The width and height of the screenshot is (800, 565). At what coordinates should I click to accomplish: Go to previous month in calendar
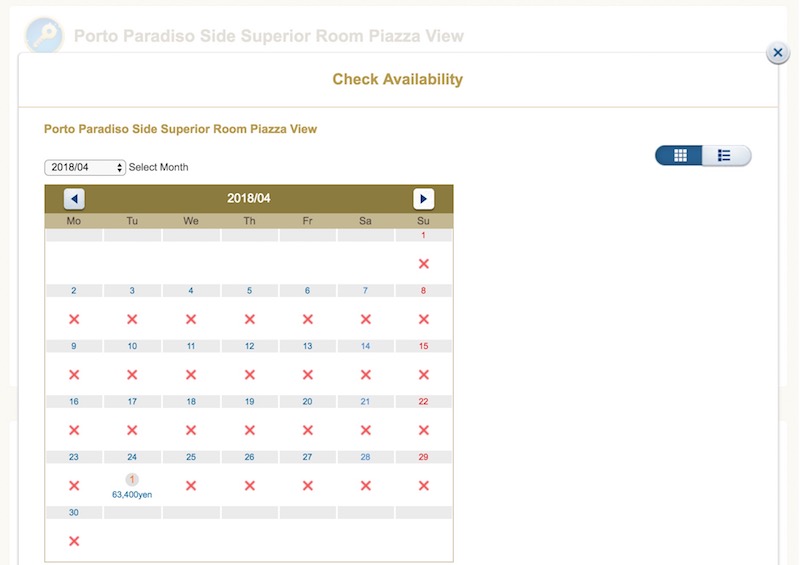74,199
